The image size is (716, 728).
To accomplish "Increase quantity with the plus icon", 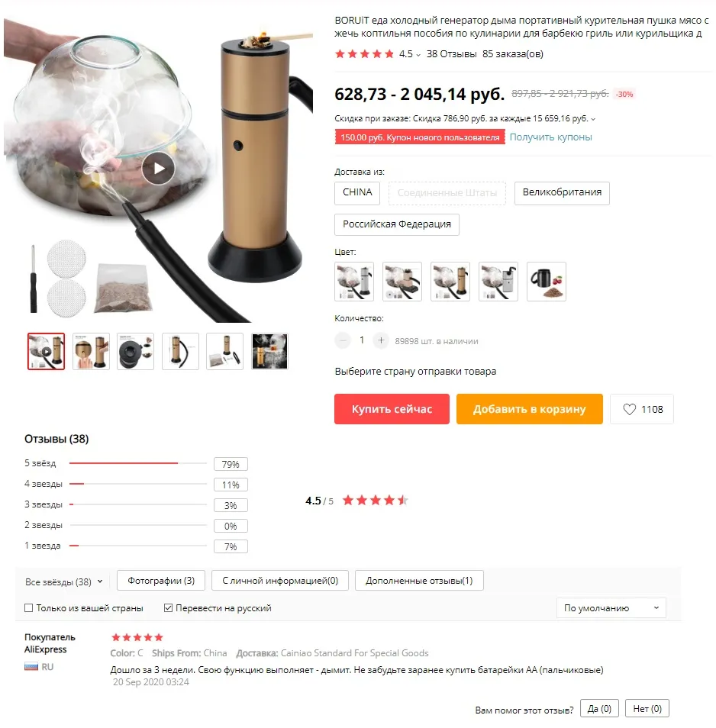I will point(381,340).
